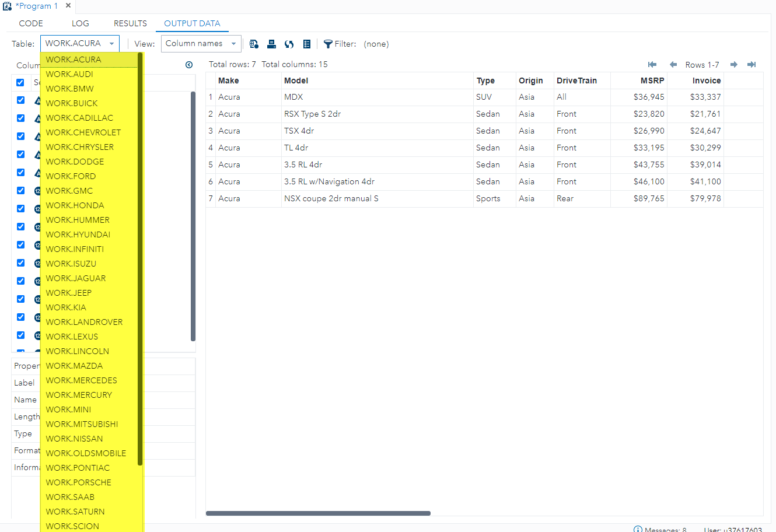
Task: Select WORK.CHEVROLET table
Action: [x=89, y=132]
